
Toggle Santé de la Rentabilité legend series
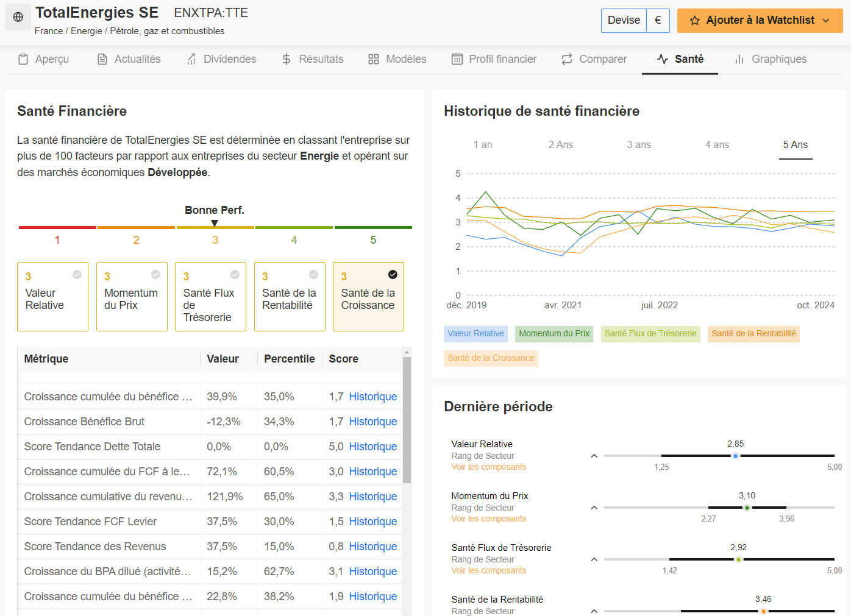click(753, 334)
